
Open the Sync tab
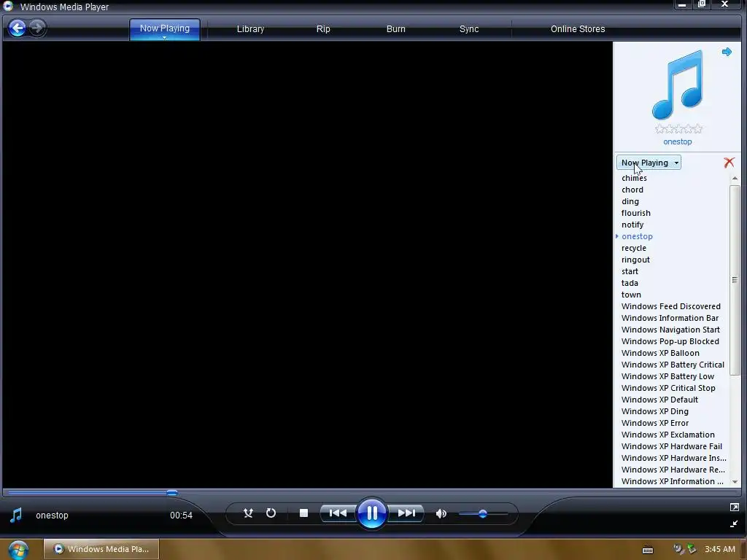469,28
